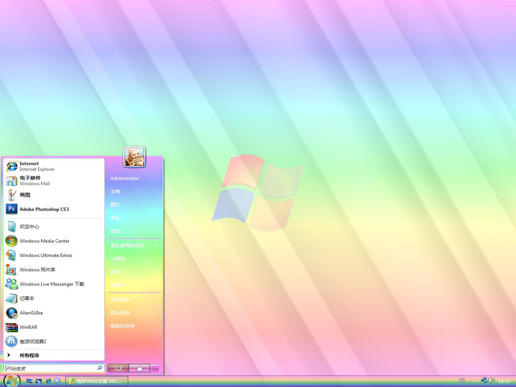Open shutdown options arrow menu

(x=154, y=368)
